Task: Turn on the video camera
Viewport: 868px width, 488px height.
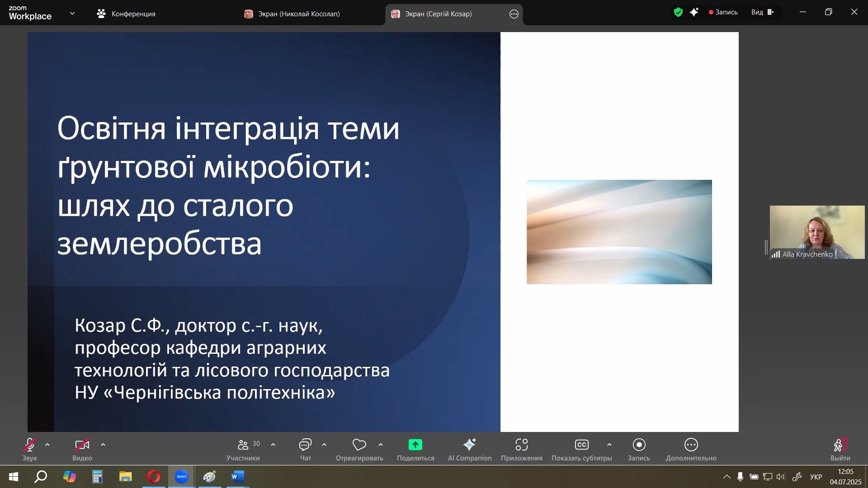Action: [x=82, y=445]
